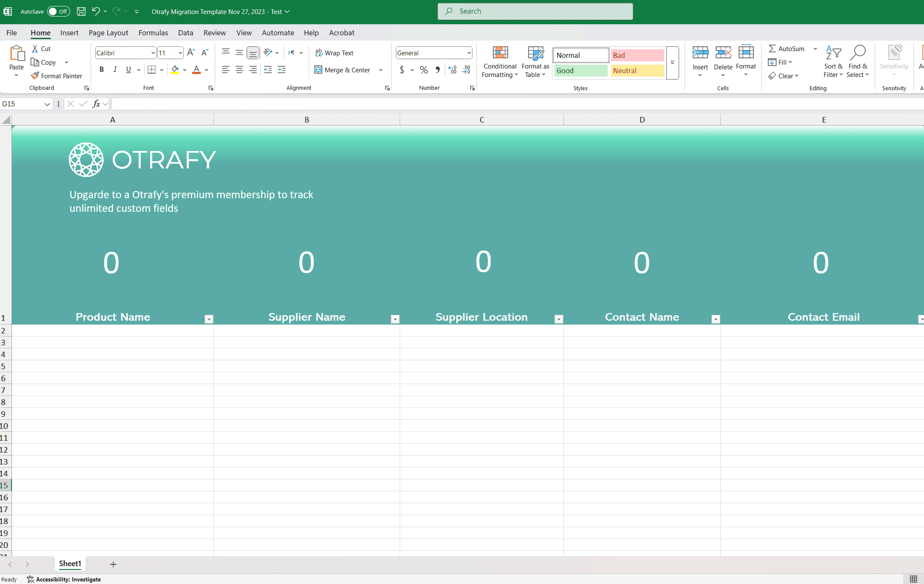Click in the Search box
Screen dimensions: 924x584
(535, 11)
